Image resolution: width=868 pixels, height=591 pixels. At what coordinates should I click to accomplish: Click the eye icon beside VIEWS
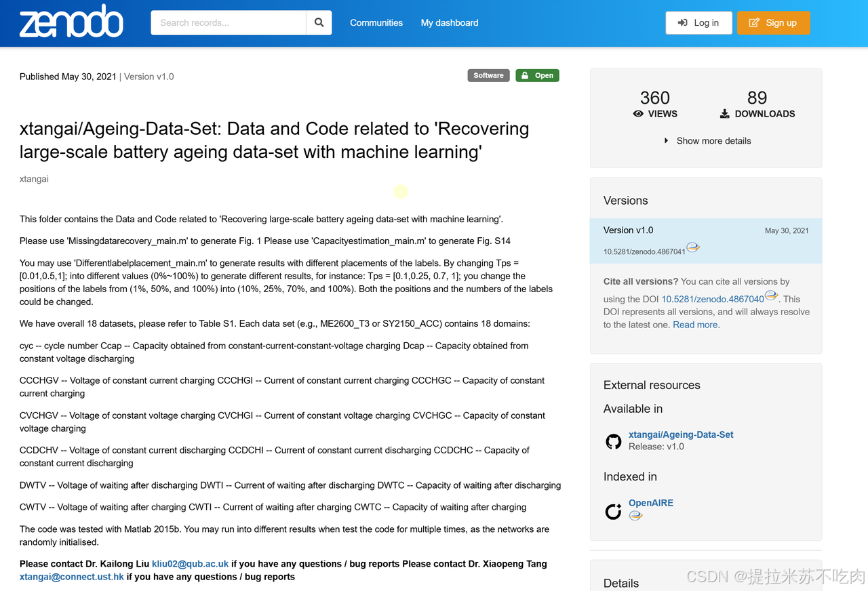pyautogui.click(x=638, y=114)
